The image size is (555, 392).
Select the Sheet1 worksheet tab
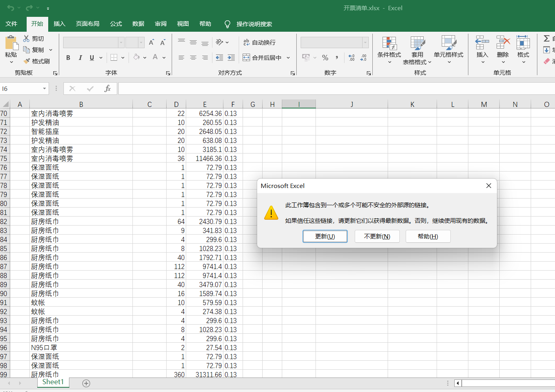point(53,382)
